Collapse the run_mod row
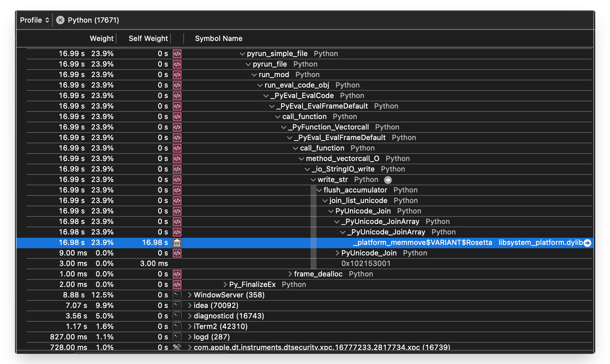Image resolution: width=610 pixels, height=364 pixels. point(254,75)
